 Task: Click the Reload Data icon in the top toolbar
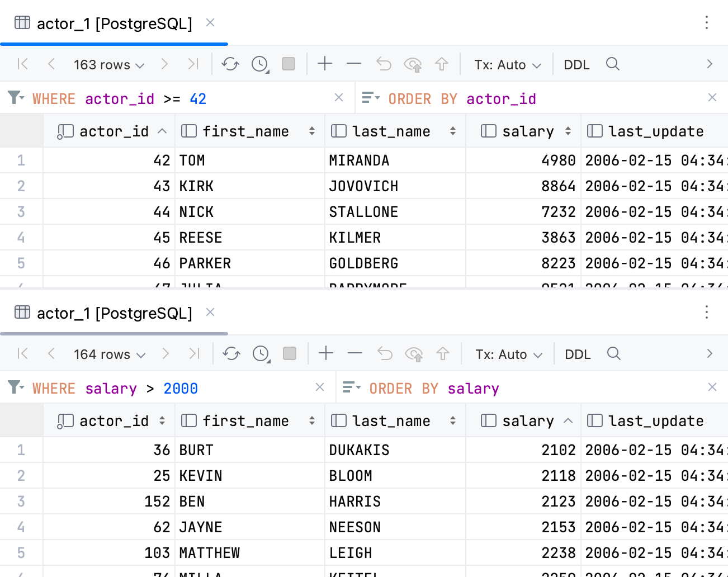230,64
